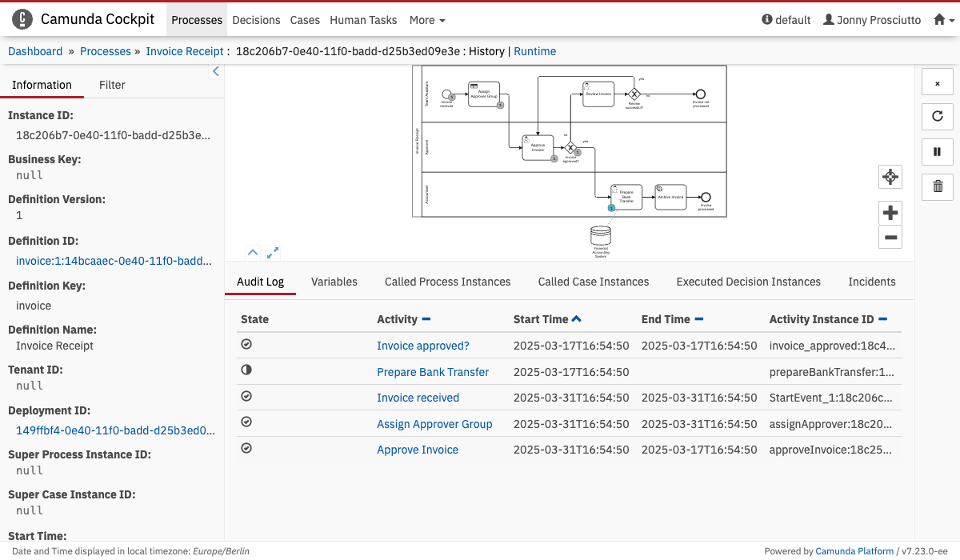Click the Camunda Cockpit logo icon
Viewport: 960px width, 560px height.
coord(23,19)
